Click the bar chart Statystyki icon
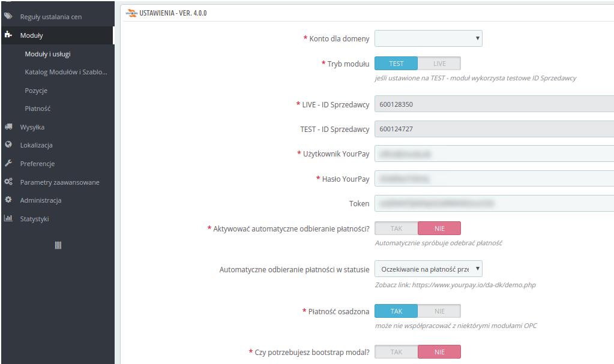The height and width of the screenshot is (364, 614). pos(8,218)
